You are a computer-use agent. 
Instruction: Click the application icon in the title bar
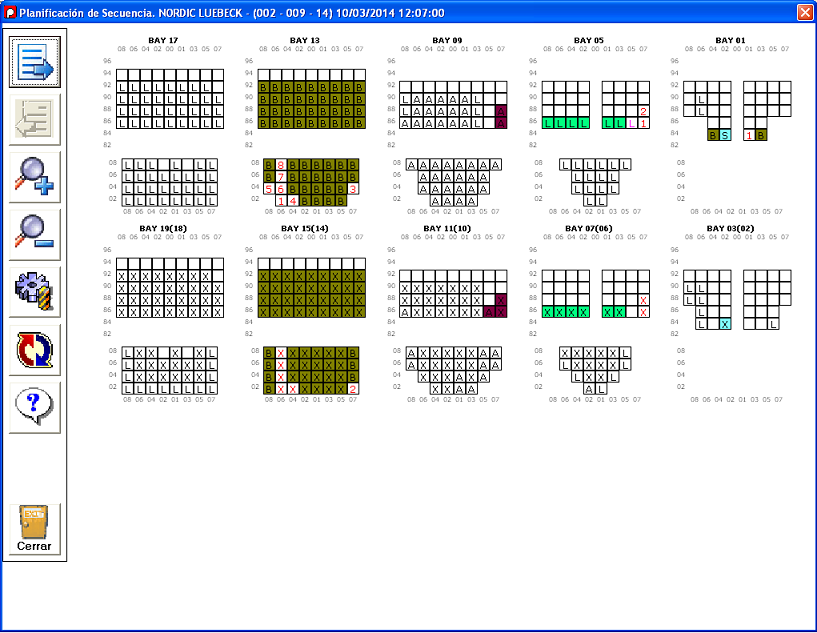click(x=11, y=13)
